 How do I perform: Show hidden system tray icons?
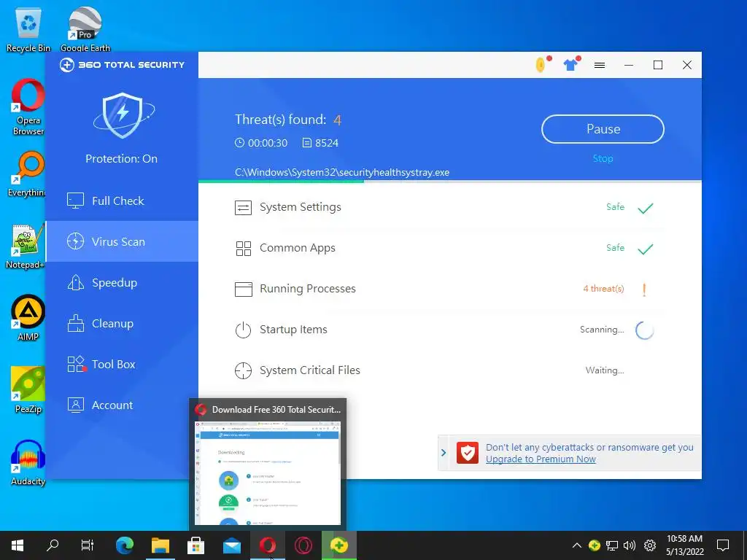click(576, 545)
